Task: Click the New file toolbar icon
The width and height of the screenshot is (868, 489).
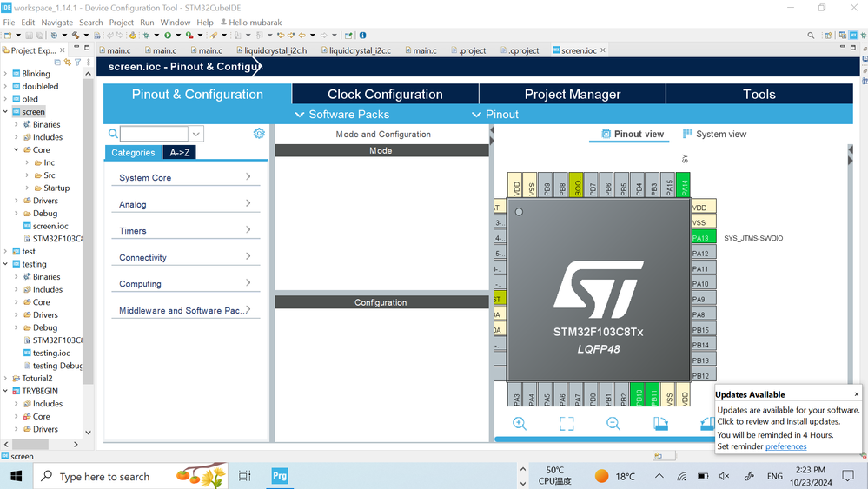Action: [8, 35]
